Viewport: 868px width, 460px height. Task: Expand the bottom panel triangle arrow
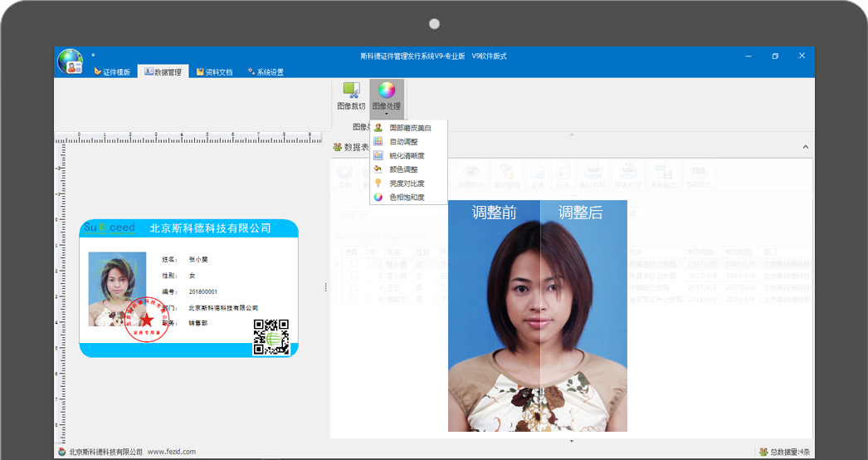pyautogui.click(x=572, y=441)
